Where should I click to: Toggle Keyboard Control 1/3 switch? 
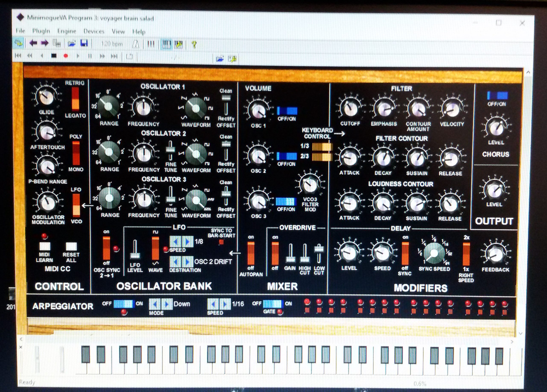[x=322, y=146]
